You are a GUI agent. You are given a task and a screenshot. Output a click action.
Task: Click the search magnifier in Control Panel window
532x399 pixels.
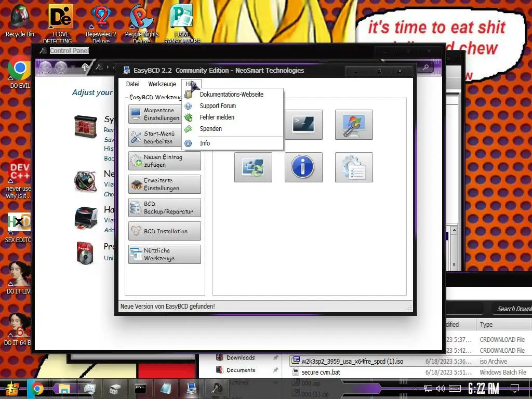(425, 68)
